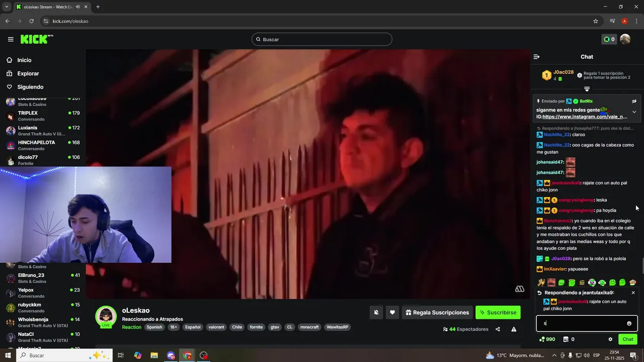Viewport: 644px width, 362px height.
Task: Click Regala Suscripciones button
Action: 437,312
